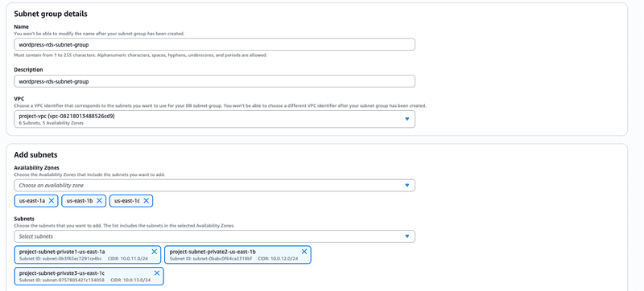Remove the us-east-1c availability zone tag
Screen dimensions: 644x291
click(x=146, y=201)
